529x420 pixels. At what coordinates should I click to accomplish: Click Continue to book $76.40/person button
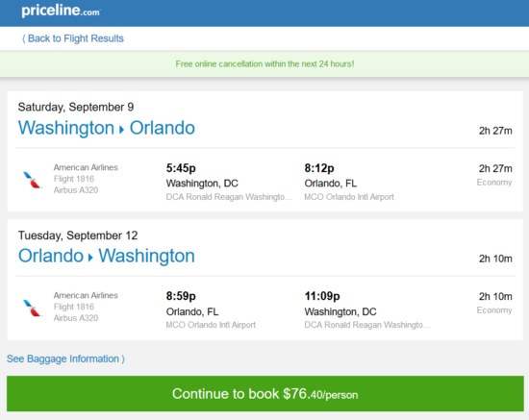point(265,394)
